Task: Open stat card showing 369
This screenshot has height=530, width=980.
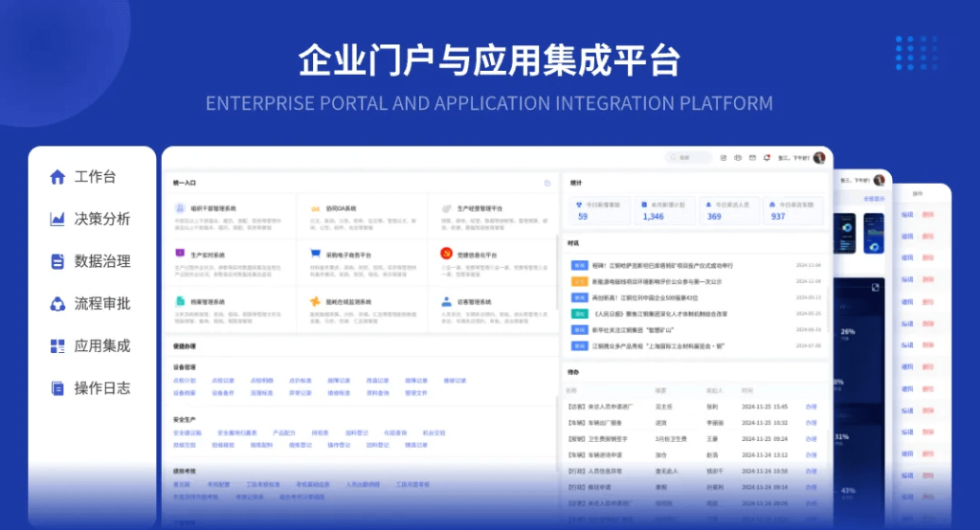Action: (x=729, y=210)
